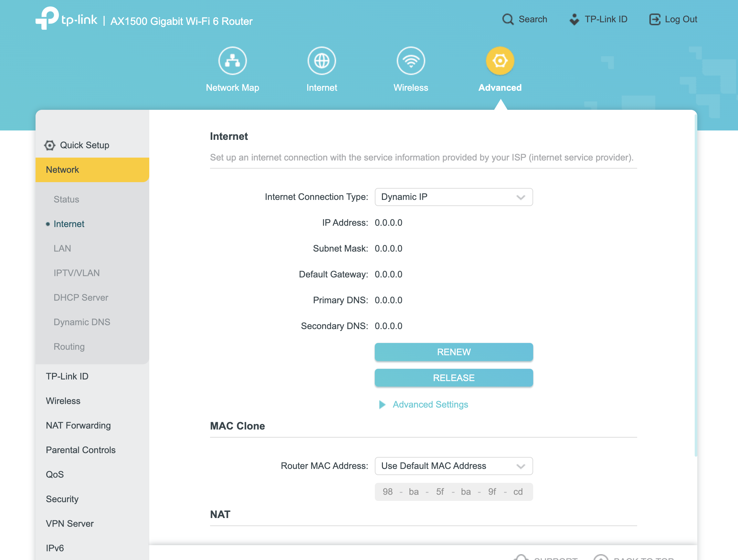738x560 pixels.
Task: Click the RENEW button
Action: [453, 352]
